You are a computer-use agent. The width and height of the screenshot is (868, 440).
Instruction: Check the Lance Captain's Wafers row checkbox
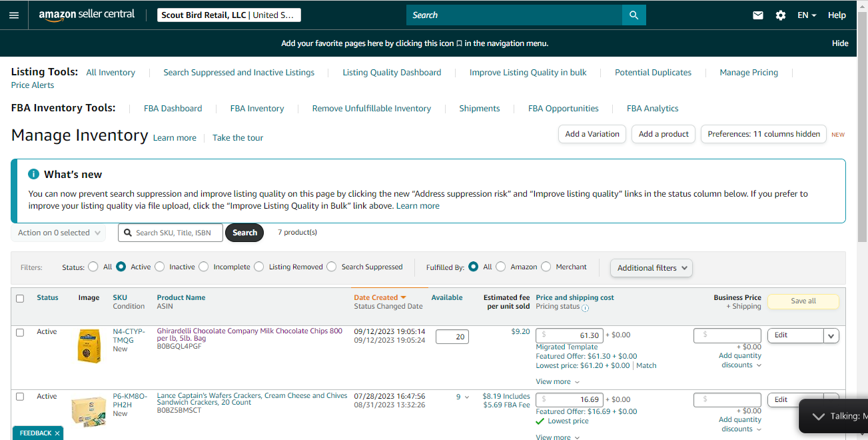pos(20,397)
